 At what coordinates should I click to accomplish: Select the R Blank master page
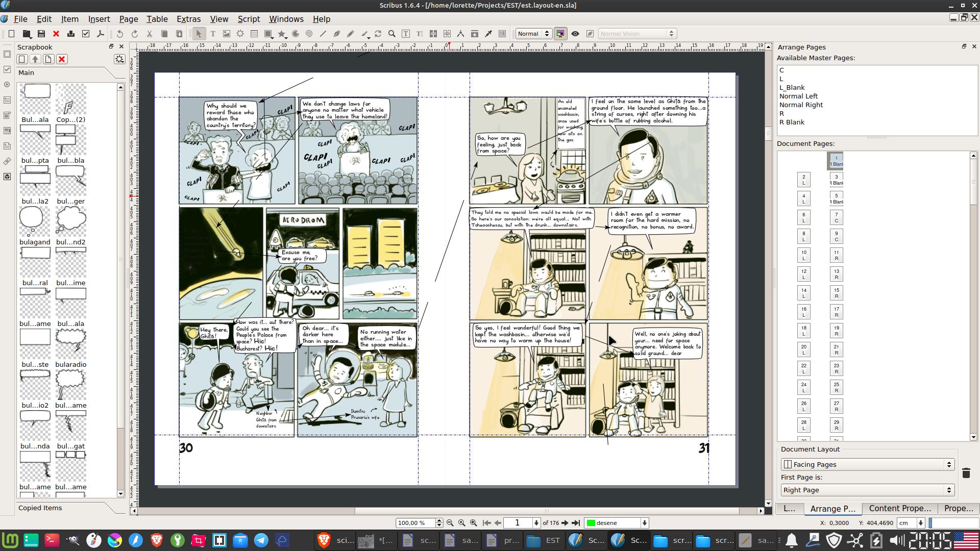click(792, 122)
